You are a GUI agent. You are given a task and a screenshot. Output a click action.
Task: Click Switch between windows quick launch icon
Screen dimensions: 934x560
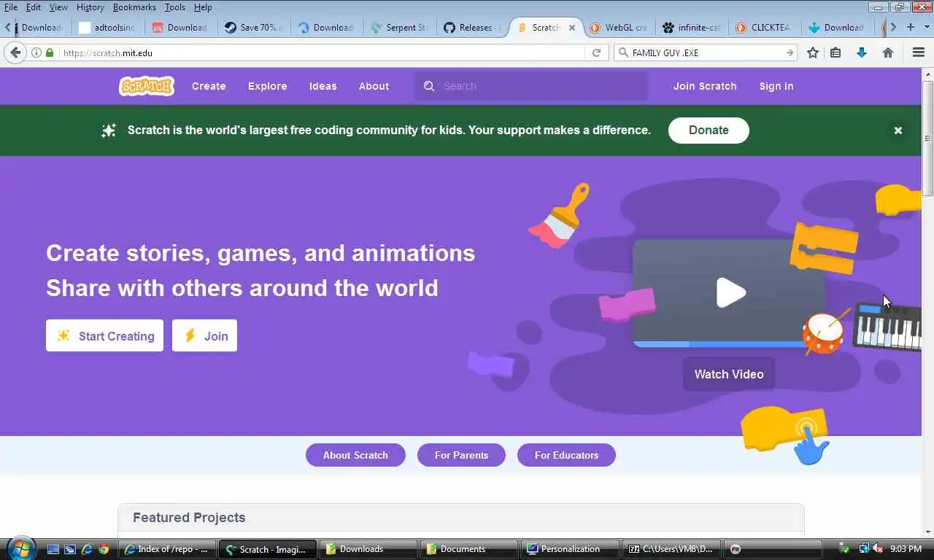click(70, 549)
